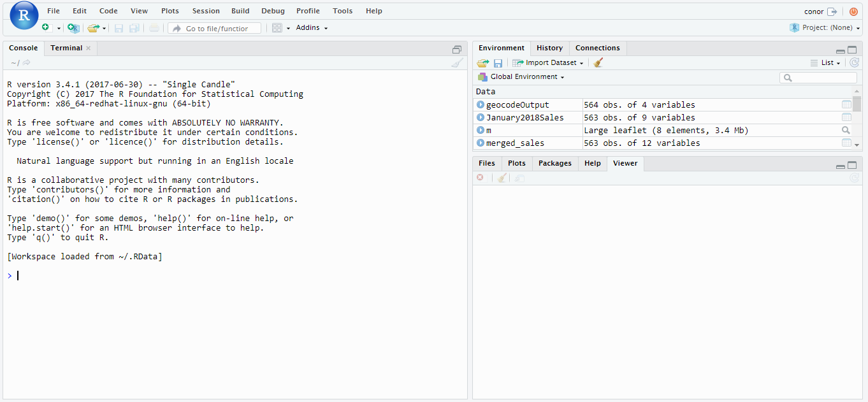Screen dimensions: 868x402
Task: Click the Print icon in main toolbar
Action: 154,28
